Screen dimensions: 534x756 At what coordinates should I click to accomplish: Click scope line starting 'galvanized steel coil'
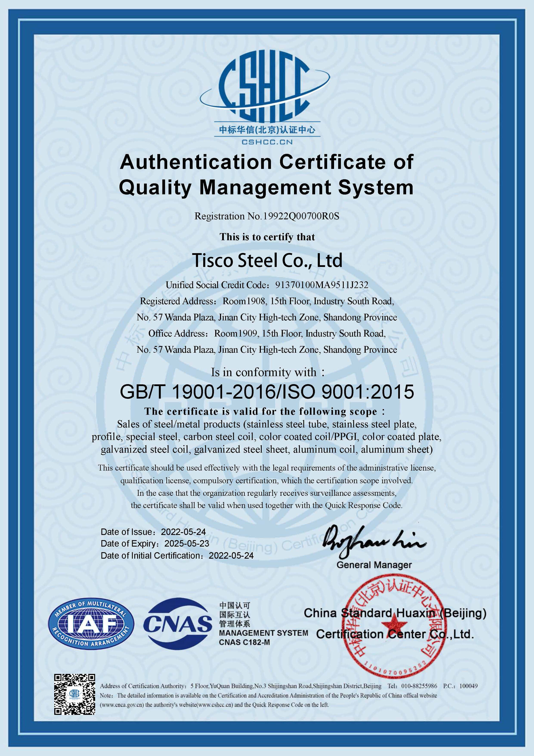[x=267, y=450]
